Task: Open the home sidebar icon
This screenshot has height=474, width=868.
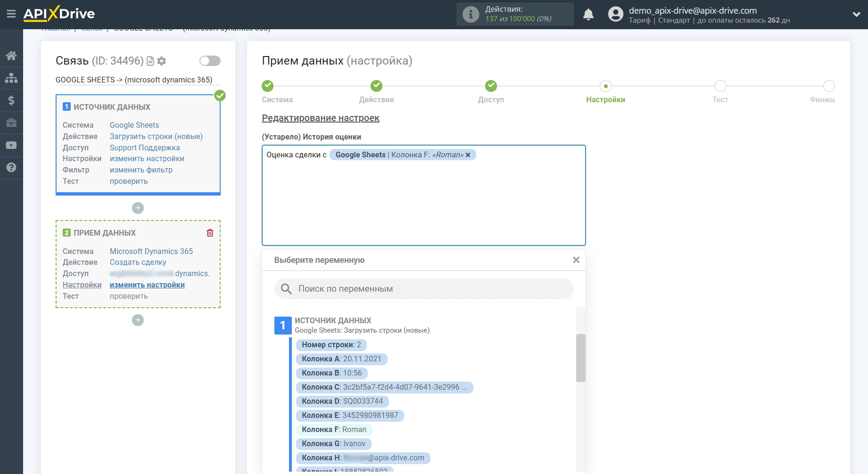Action: point(11,56)
